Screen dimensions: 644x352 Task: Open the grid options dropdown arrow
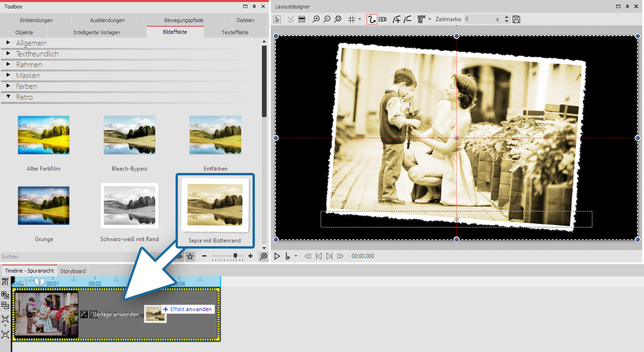(x=360, y=19)
